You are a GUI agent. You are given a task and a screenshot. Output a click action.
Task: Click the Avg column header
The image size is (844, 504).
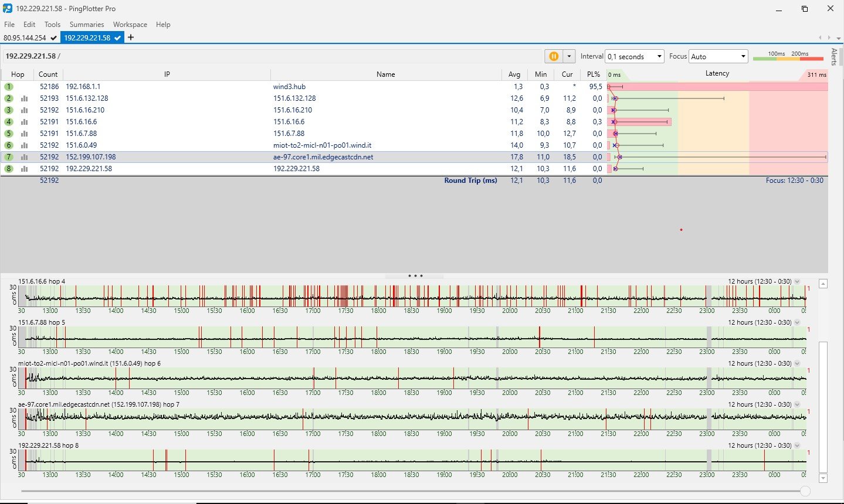(514, 74)
